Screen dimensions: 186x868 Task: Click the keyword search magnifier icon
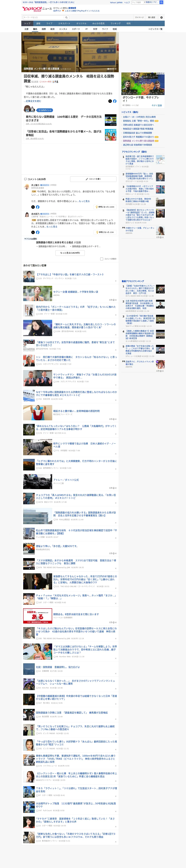point(66,18)
